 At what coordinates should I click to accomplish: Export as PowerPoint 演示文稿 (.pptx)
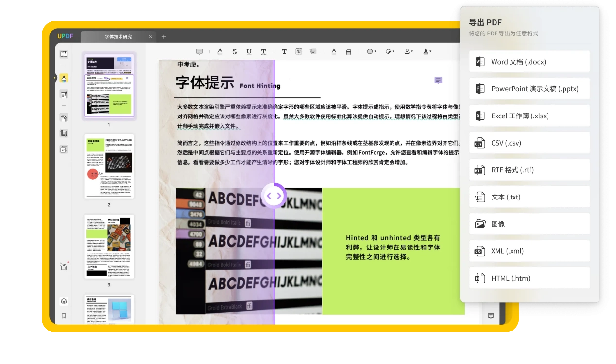pos(530,89)
